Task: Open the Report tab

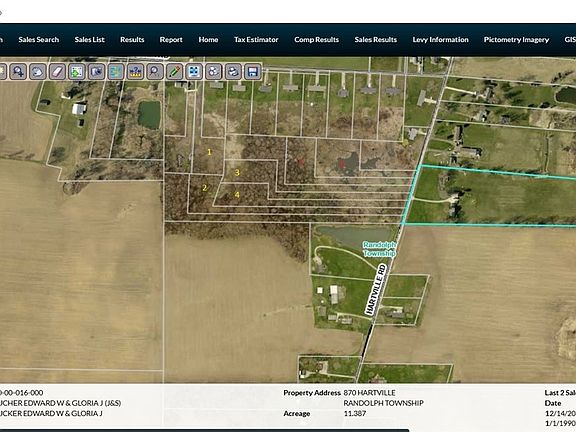Action: coord(171,40)
